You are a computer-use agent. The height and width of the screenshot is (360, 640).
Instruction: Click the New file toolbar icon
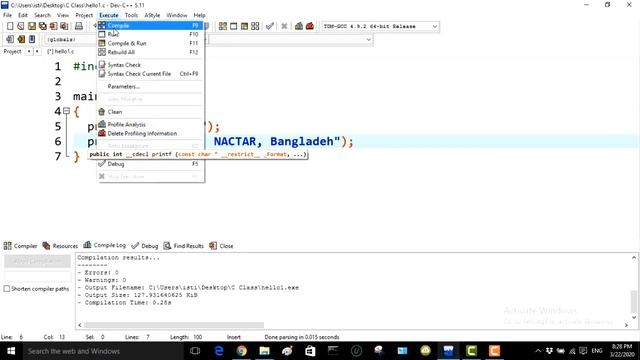(x=10, y=26)
